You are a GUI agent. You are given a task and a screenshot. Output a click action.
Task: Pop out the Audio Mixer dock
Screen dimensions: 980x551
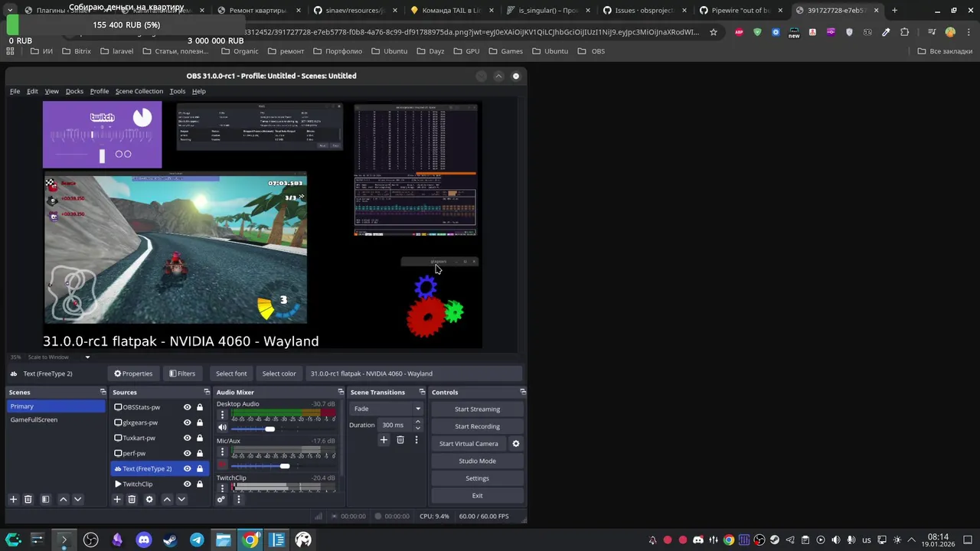click(x=341, y=392)
